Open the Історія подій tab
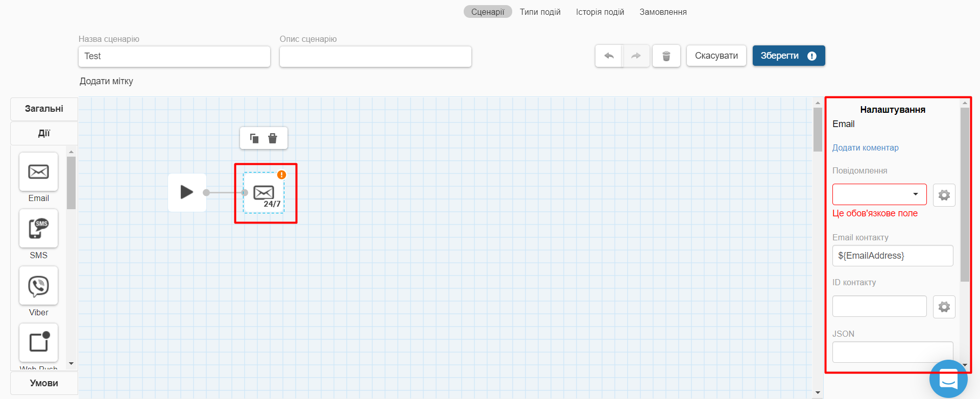The width and height of the screenshot is (980, 399). [600, 12]
